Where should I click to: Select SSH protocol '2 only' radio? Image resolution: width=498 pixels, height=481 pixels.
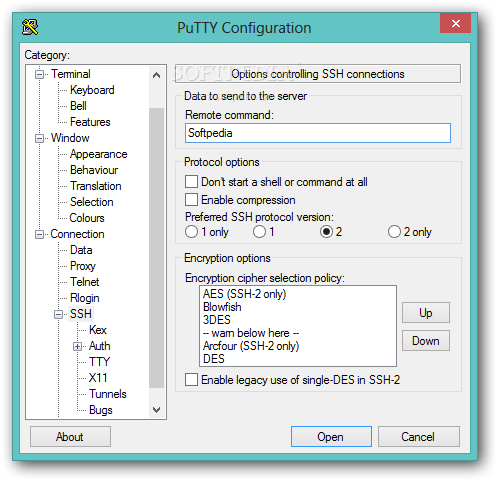tap(394, 232)
